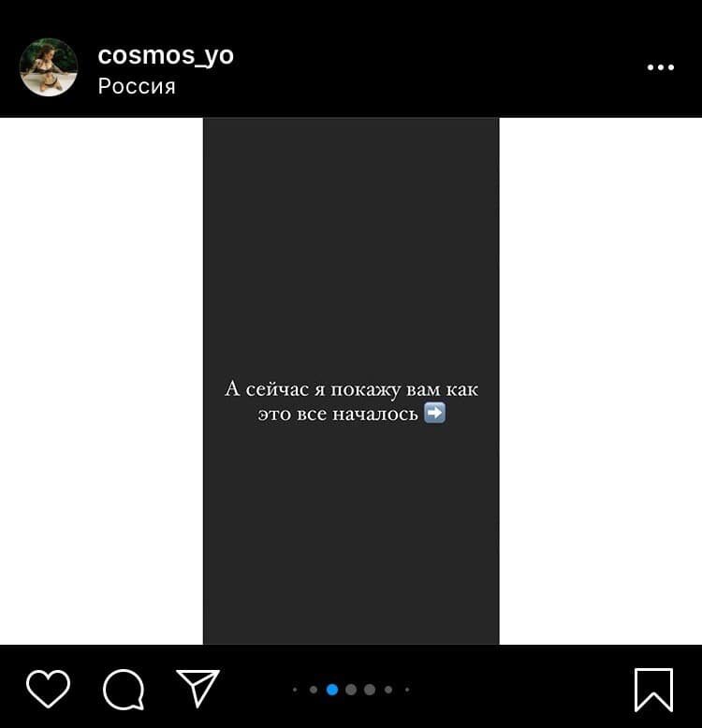Tap the white area right of the slide

coord(601,381)
